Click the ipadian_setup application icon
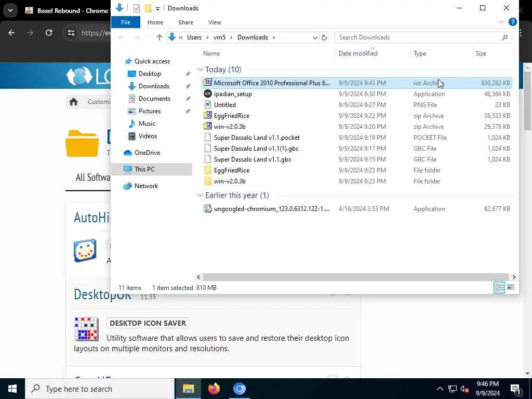Image resolution: width=532 pixels, height=399 pixels. click(x=208, y=94)
